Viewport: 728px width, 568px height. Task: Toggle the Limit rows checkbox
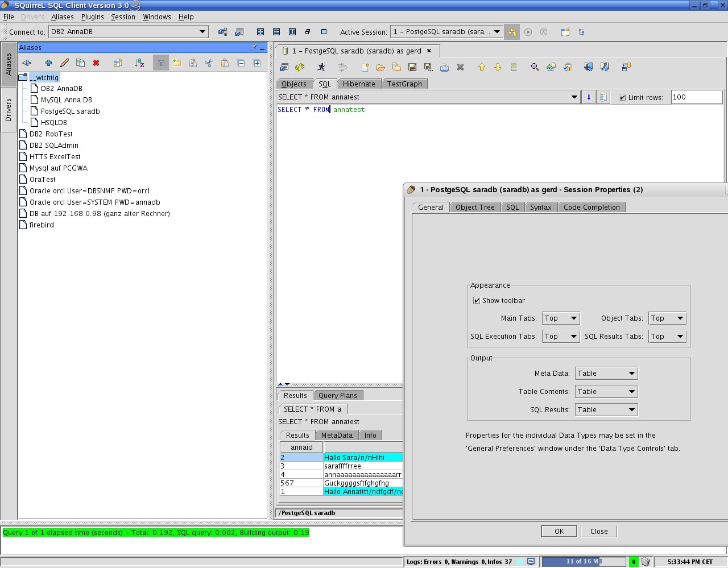point(622,97)
